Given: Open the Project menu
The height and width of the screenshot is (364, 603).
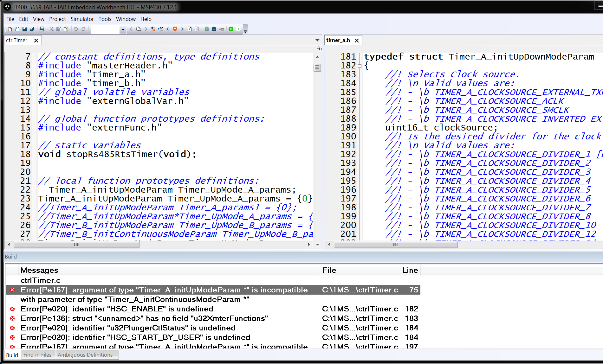Looking at the screenshot, I should [57, 19].
